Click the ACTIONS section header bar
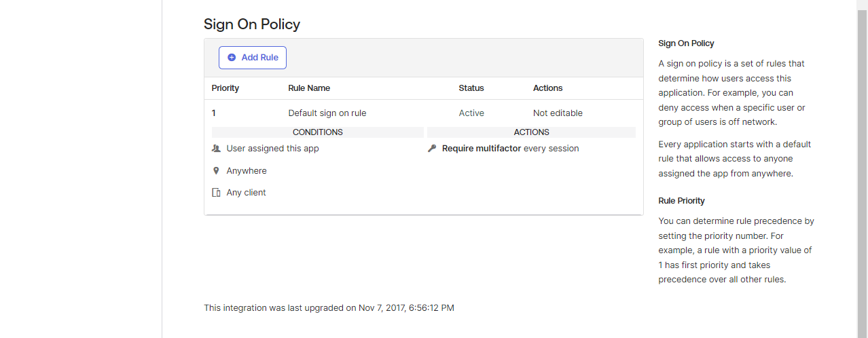This screenshot has width=868, height=338. 531,132
